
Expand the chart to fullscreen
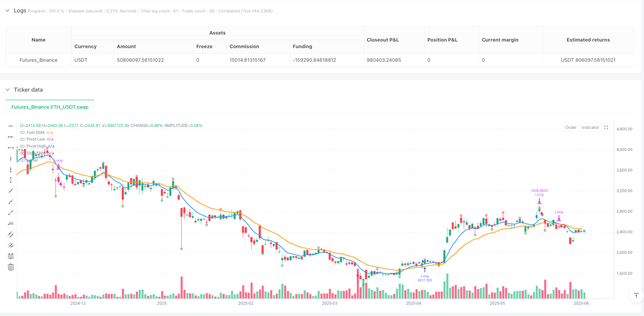click(x=606, y=127)
